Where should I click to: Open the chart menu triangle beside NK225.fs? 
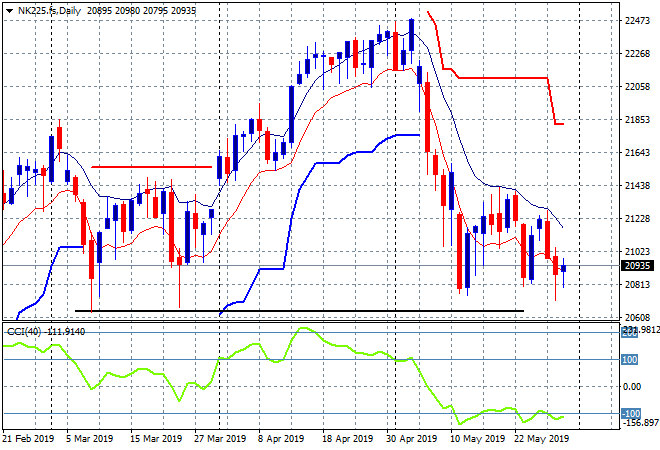(9, 11)
